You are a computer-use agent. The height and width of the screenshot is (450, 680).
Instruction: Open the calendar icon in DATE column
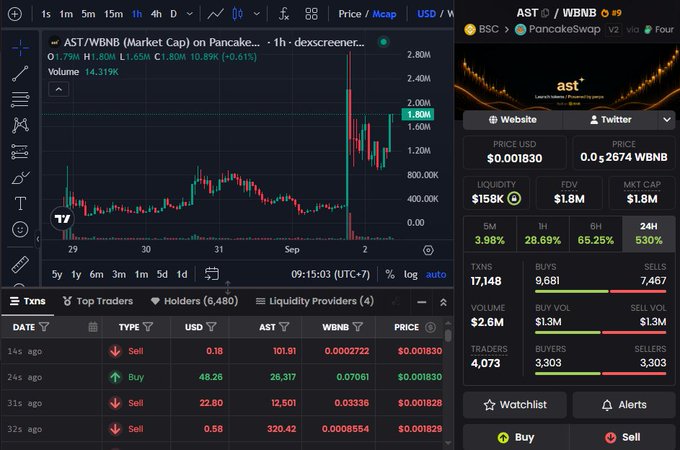click(93, 327)
